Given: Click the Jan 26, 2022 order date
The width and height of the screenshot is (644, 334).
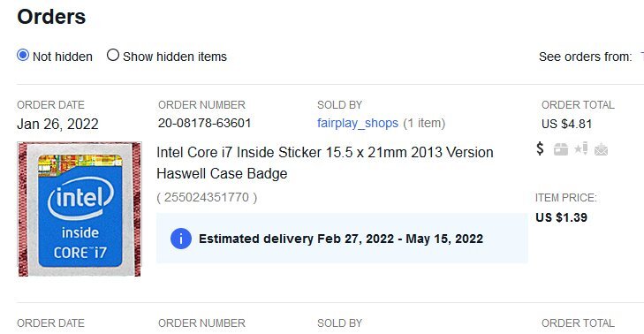Looking at the screenshot, I should pos(57,124).
